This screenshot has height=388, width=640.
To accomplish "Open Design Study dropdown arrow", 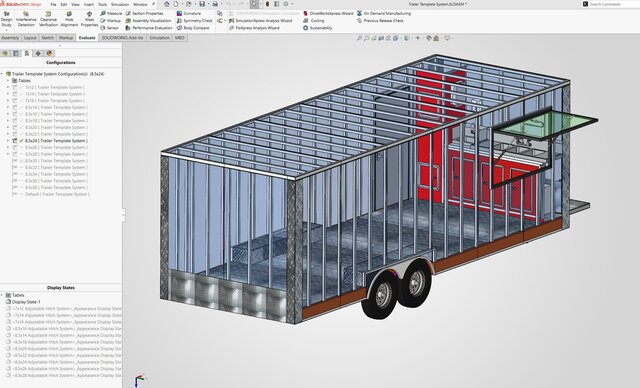I will pyautogui.click(x=7, y=30).
